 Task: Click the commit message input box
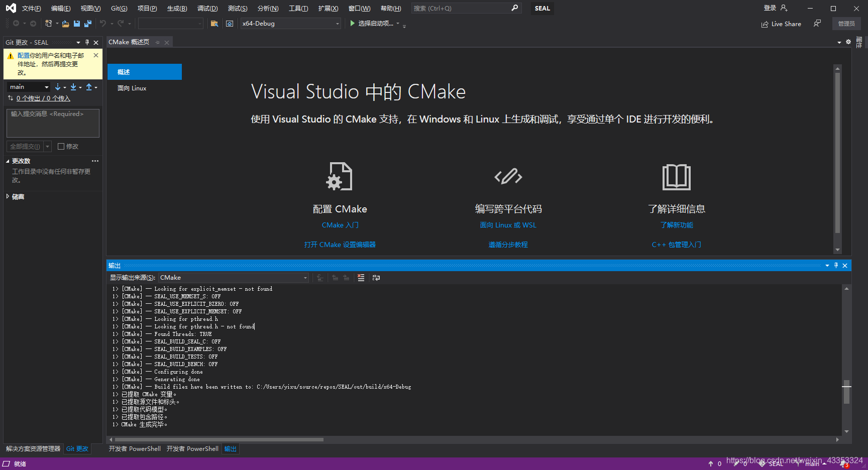pyautogui.click(x=53, y=123)
